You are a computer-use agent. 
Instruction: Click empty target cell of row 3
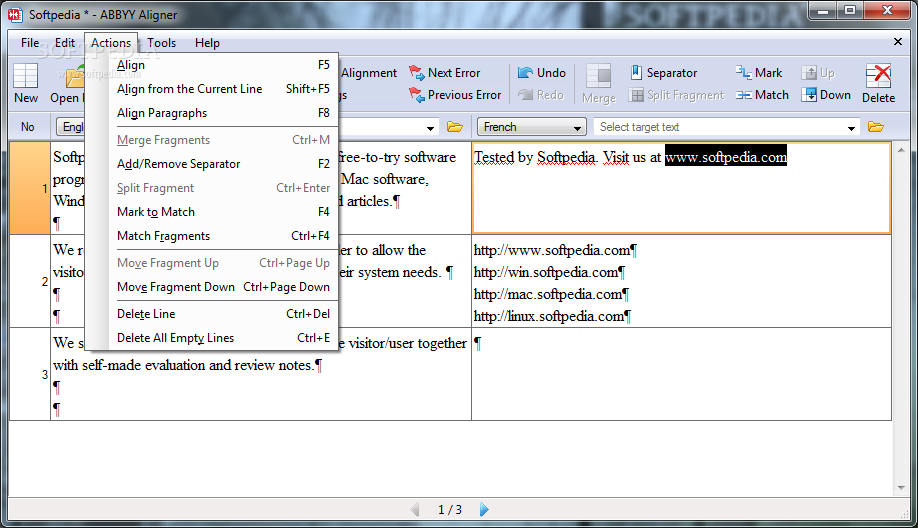tap(681, 375)
